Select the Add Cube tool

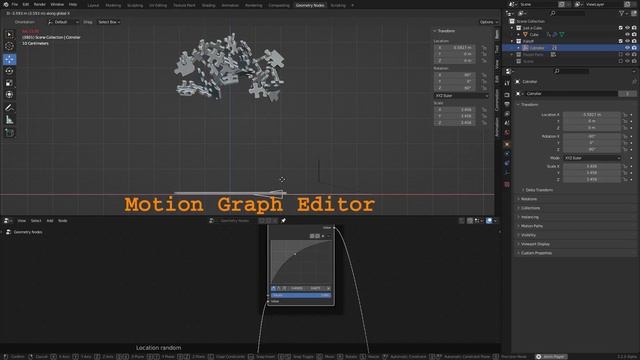click(9, 133)
